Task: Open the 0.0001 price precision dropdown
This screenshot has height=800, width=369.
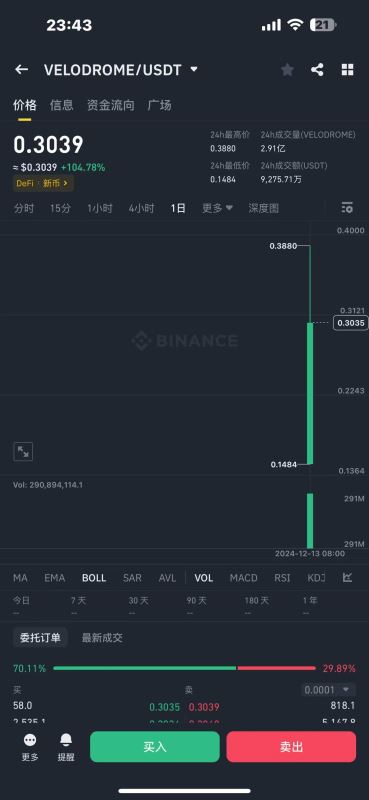Action: coord(328,690)
